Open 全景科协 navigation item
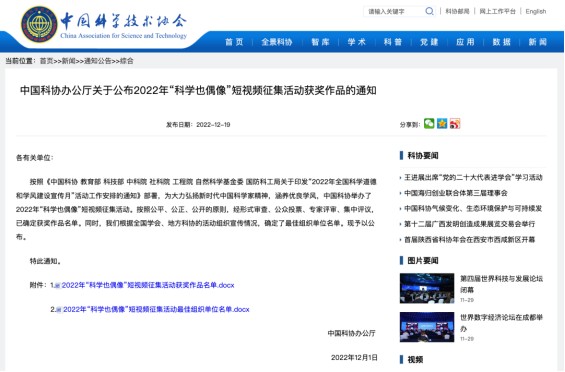The image size is (565, 372). click(277, 42)
